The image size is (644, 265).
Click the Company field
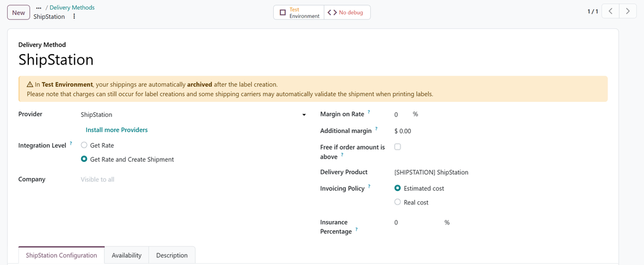[193, 179]
